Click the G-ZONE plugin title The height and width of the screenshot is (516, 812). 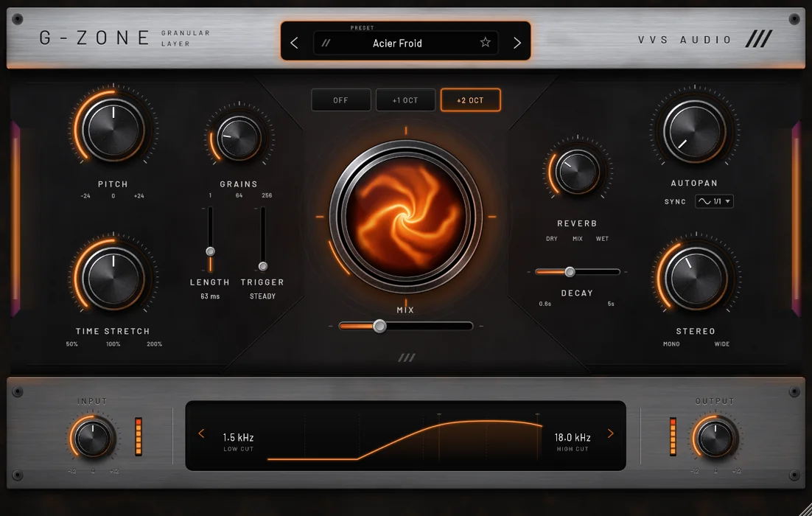tap(94, 38)
